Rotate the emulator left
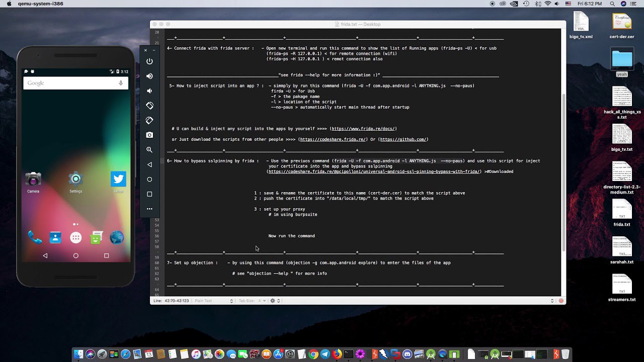Screen dimensions: 644x362 pyautogui.click(x=149, y=106)
